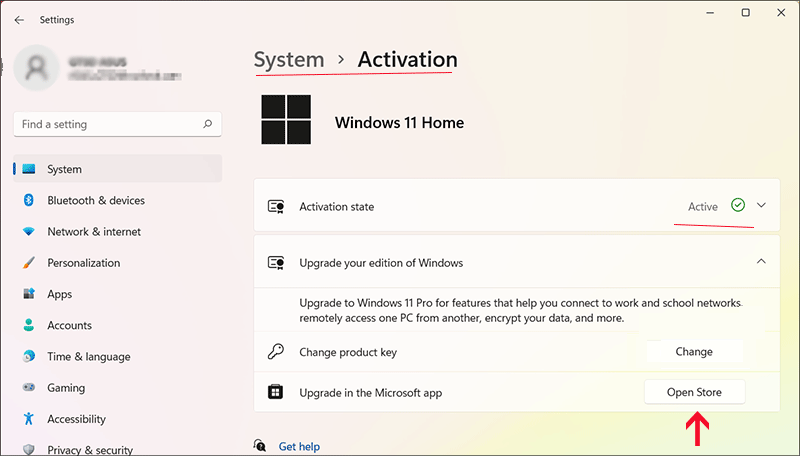The image size is (800, 456).
Task: Click the Upgrade edition certificate icon
Action: [x=276, y=263]
